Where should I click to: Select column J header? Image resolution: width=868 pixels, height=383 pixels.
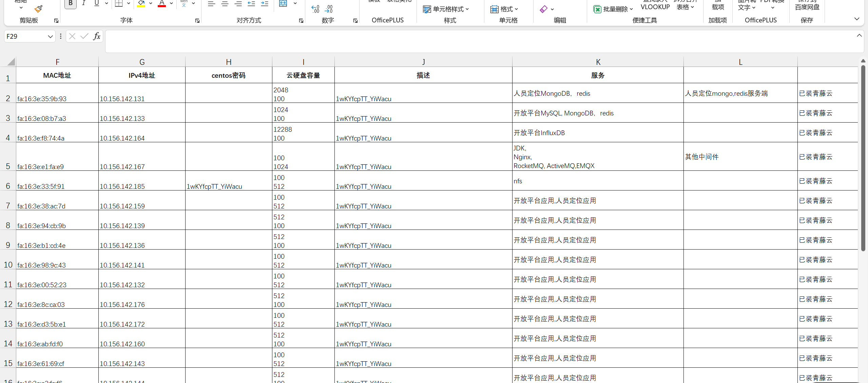[423, 62]
